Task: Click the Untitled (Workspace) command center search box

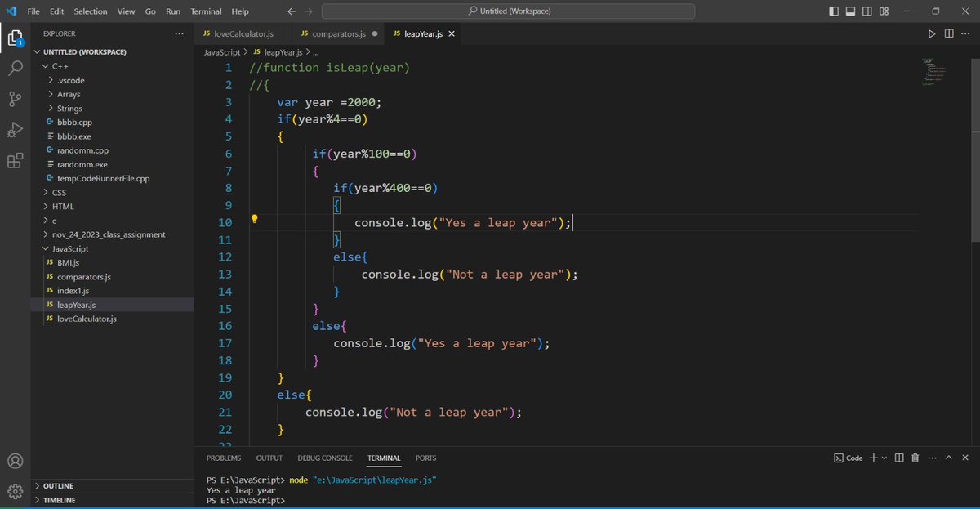Action: tap(508, 11)
